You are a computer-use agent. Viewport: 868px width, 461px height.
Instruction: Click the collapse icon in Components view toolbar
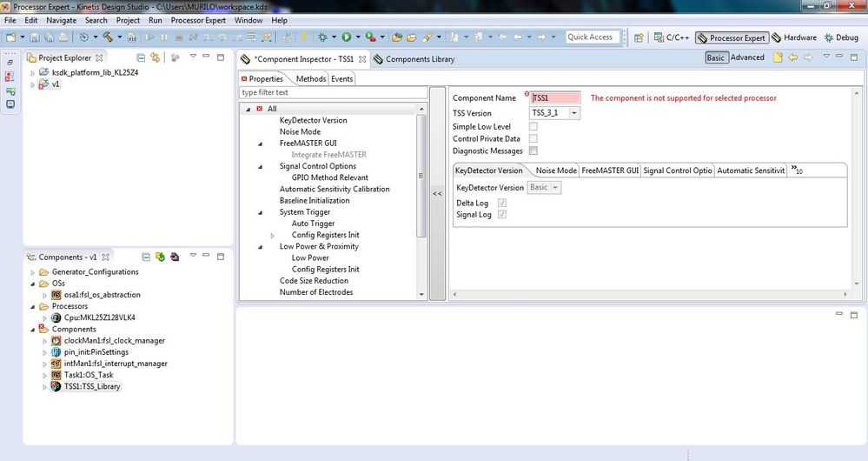click(x=146, y=257)
